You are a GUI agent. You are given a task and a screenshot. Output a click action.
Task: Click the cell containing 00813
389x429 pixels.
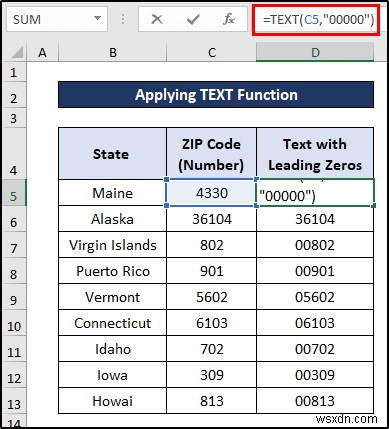coord(315,401)
